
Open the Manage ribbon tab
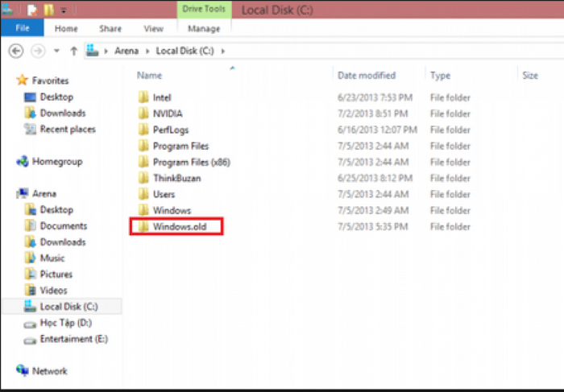(x=204, y=29)
